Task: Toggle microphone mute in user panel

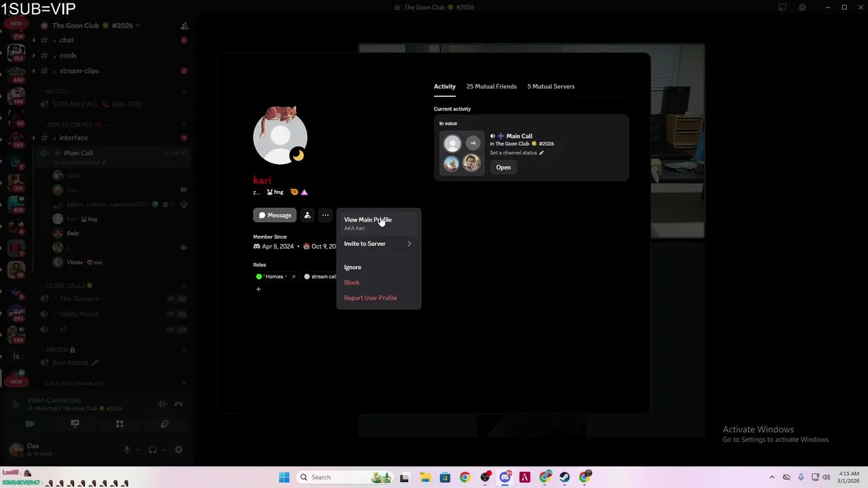Action: pyautogui.click(x=127, y=450)
